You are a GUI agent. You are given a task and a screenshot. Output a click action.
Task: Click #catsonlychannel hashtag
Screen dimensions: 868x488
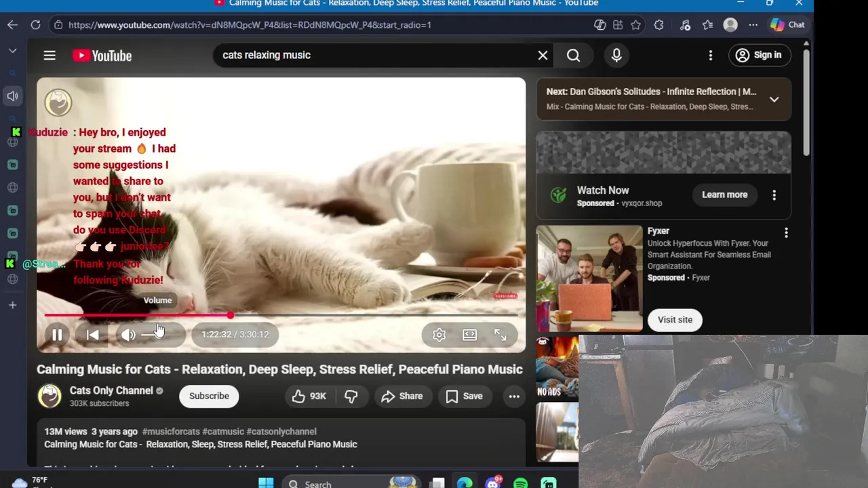point(281,432)
